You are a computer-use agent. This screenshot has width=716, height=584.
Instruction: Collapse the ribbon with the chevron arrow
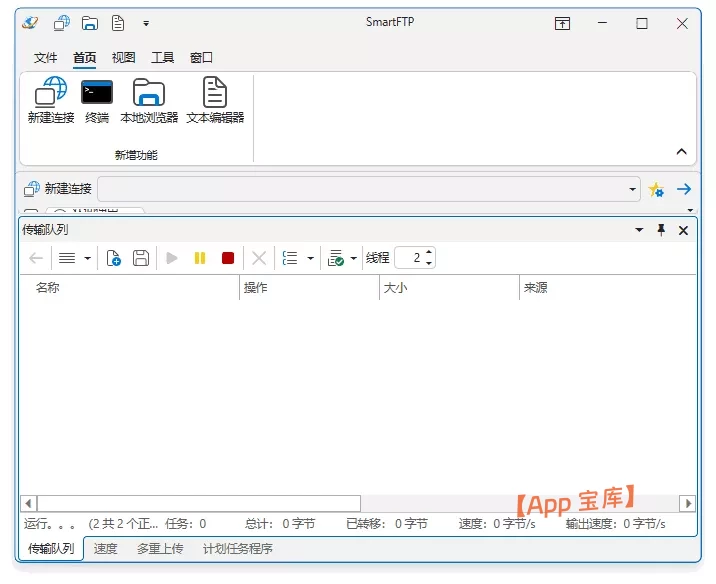click(x=682, y=152)
